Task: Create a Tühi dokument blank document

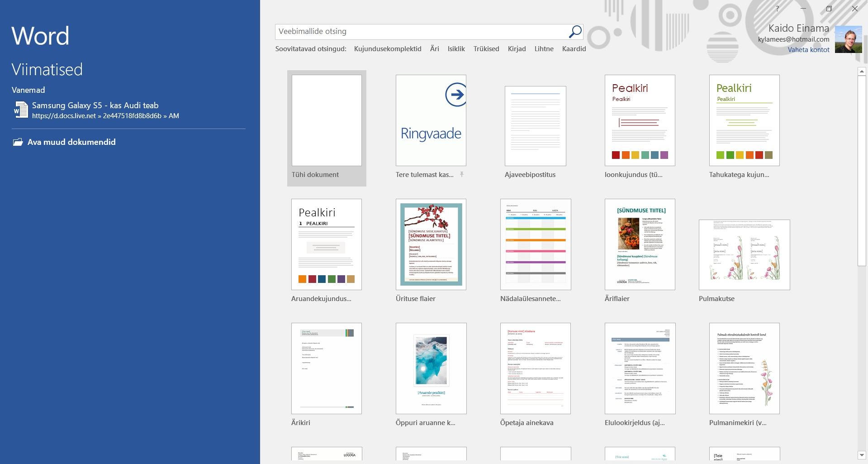Action: pos(327,128)
